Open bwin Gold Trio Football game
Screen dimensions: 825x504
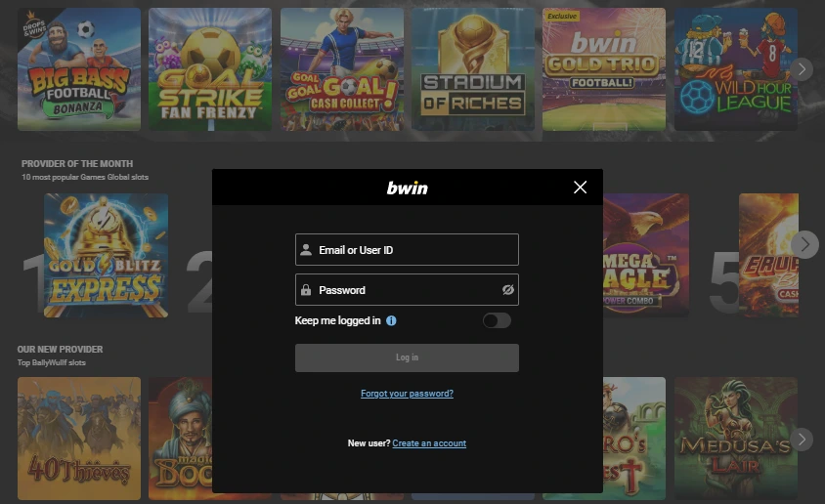(x=604, y=69)
